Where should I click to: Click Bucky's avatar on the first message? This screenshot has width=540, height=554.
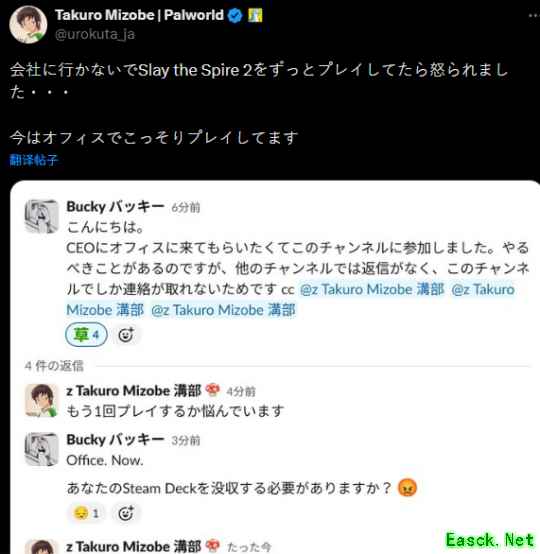pos(41,216)
